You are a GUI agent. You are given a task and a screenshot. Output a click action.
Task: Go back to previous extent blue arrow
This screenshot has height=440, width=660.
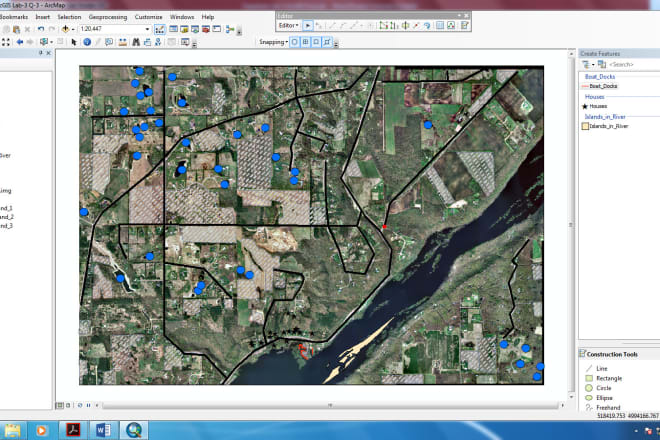coord(20,42)
